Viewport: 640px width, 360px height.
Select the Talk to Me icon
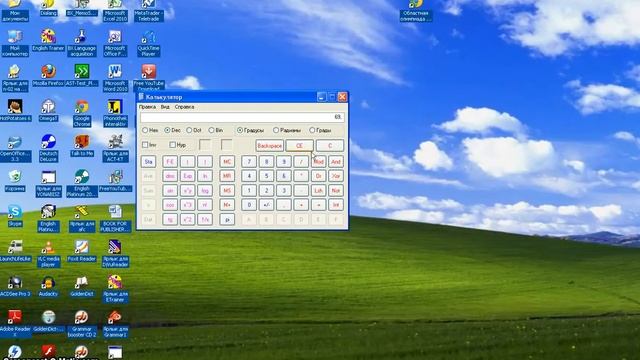[x=82, y=145]
